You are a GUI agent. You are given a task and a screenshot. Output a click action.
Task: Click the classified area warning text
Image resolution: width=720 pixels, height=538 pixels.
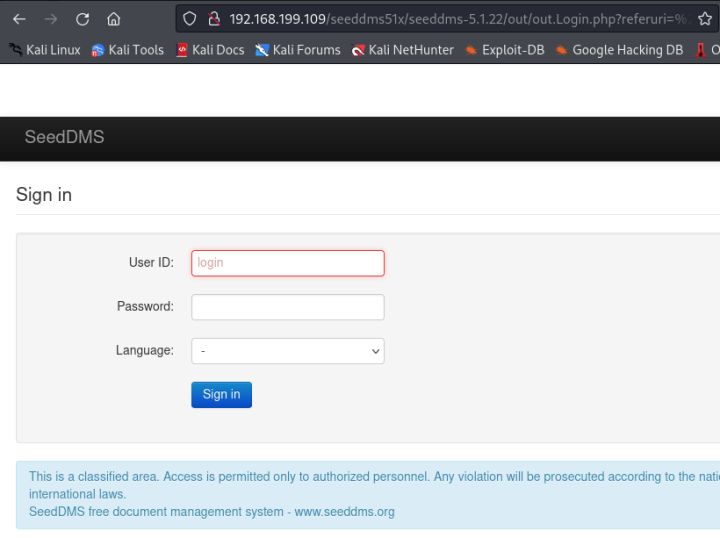click(374, 485)
